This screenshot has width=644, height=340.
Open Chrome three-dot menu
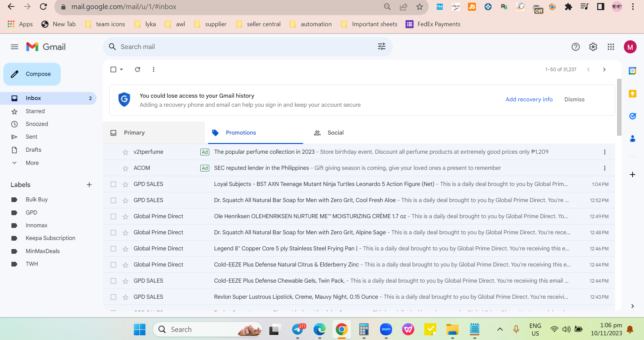(x=633, y=7)
